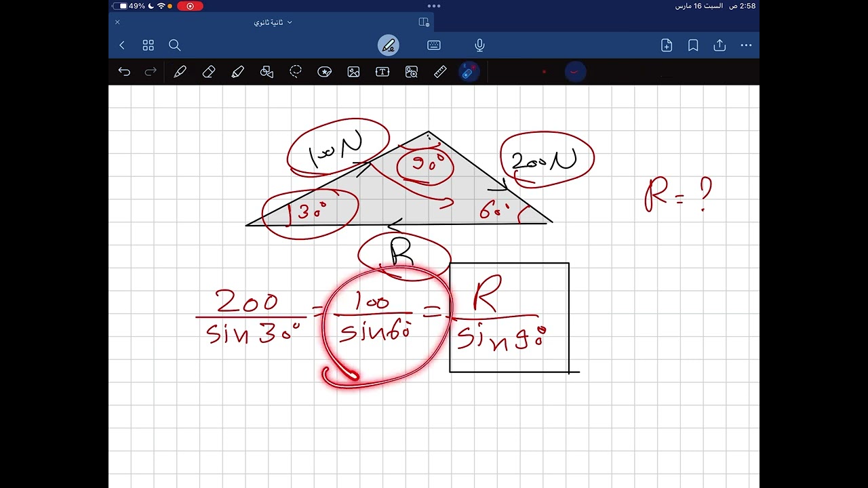868x488 pixels.
Task: Open the zoom window tool
Action: (x=412, y=71)
